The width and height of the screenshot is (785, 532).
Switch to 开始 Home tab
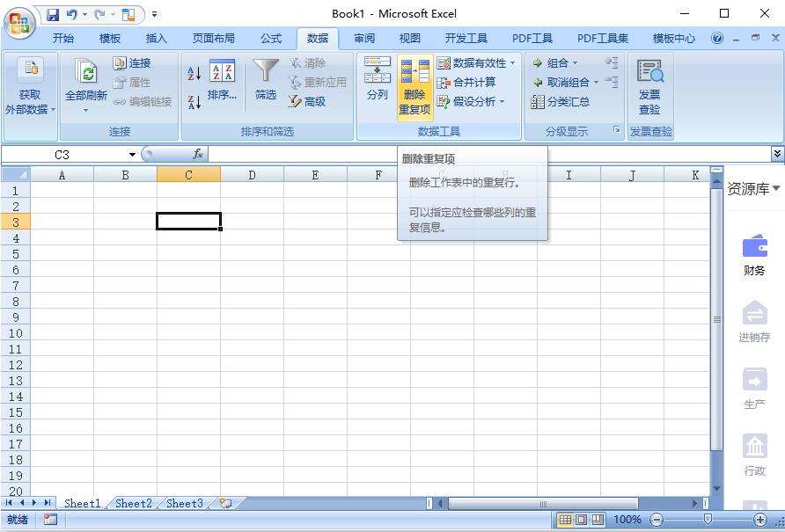[63, 39]
